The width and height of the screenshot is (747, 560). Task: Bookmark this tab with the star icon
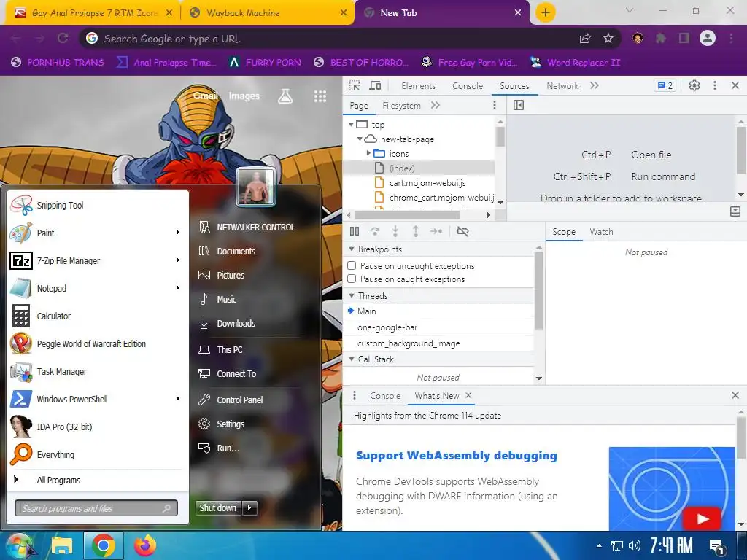608,39
